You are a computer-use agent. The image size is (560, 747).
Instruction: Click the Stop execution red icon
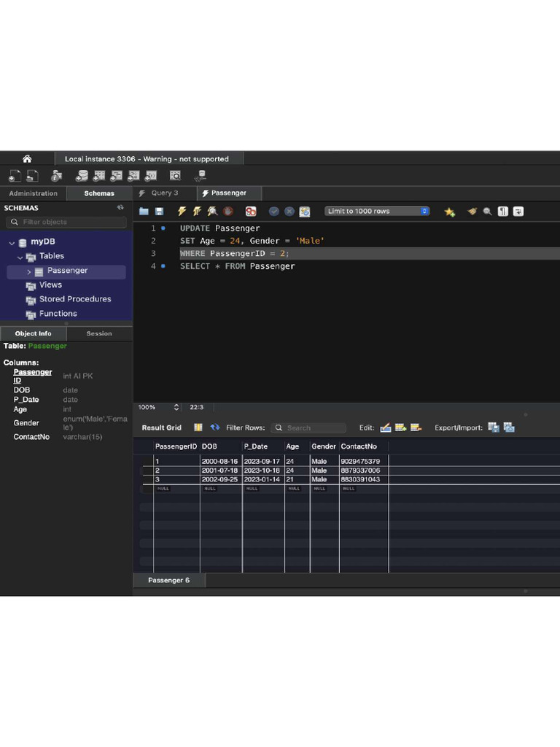(228, 212)
